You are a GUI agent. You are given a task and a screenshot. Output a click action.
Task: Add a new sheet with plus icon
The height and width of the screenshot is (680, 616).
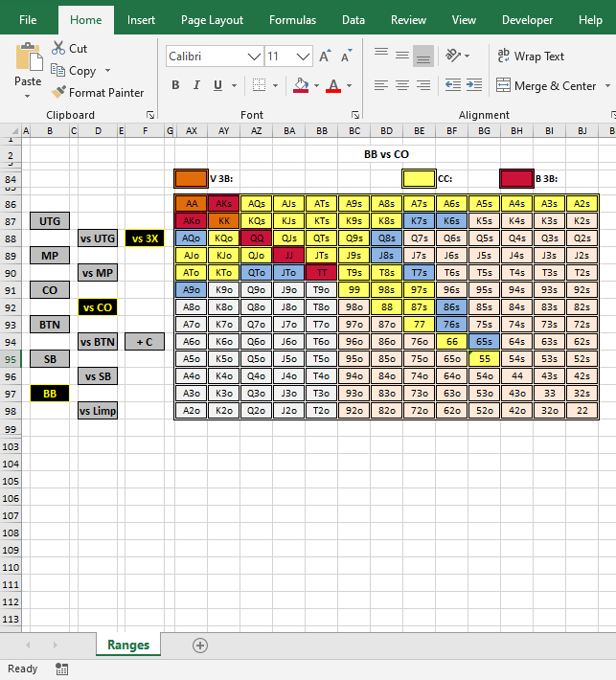tap(200, 646)
